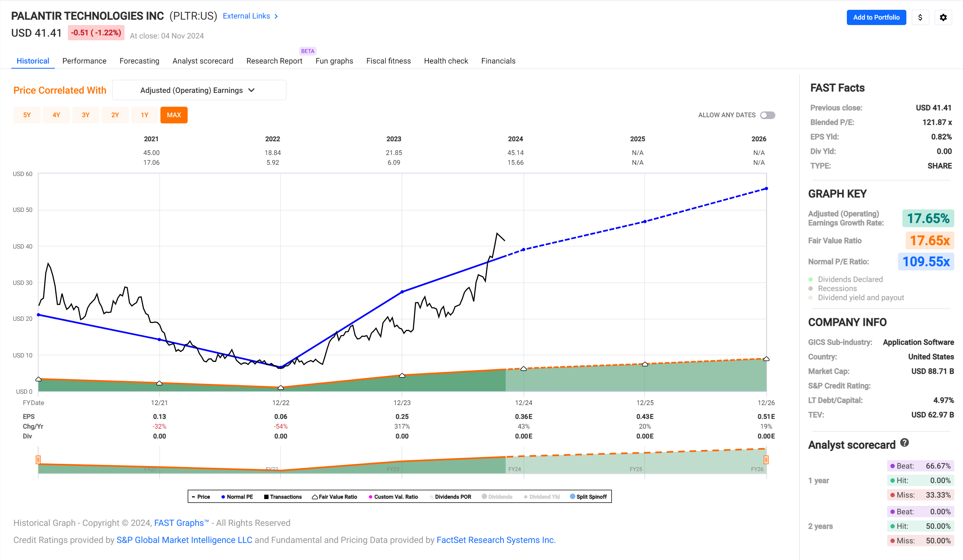Click the Add to Portfolio button

click(x=876, y=17)
